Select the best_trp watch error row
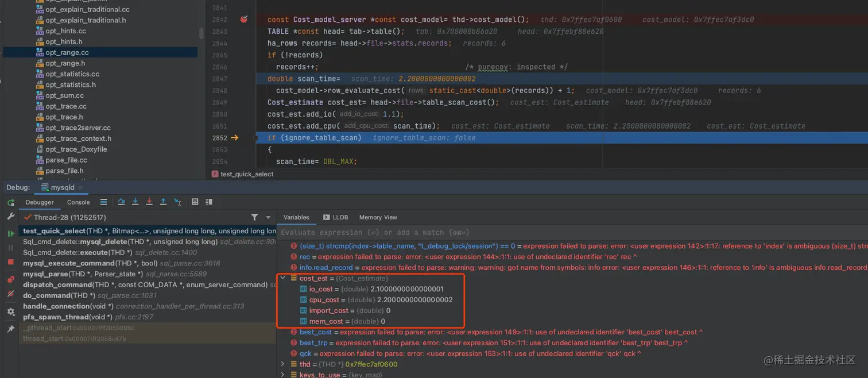The image size is (868, 378). click(x=489, y=343)
